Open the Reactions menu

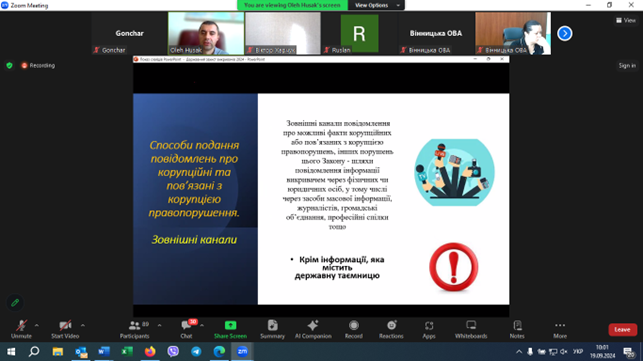[x=391, y=329]
